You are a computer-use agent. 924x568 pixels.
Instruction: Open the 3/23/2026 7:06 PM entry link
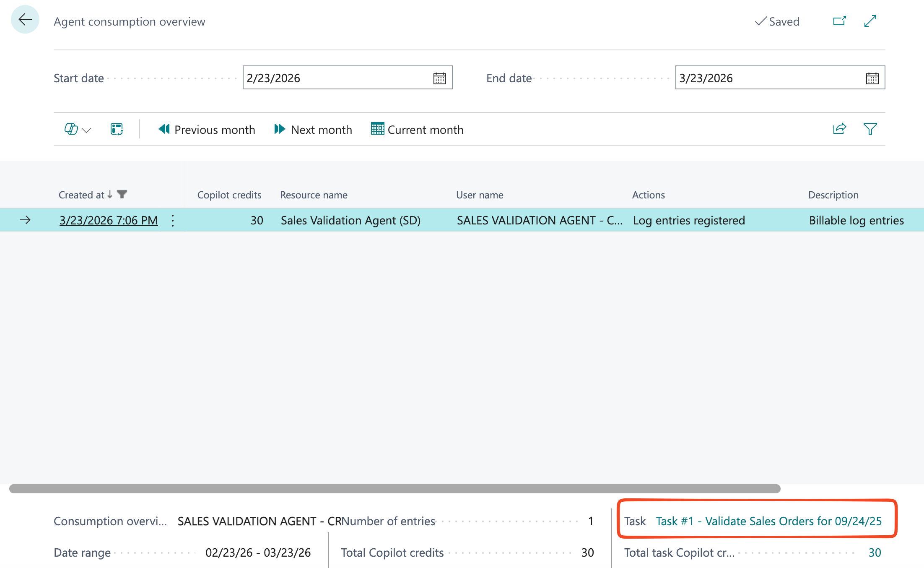click(109, 220)
